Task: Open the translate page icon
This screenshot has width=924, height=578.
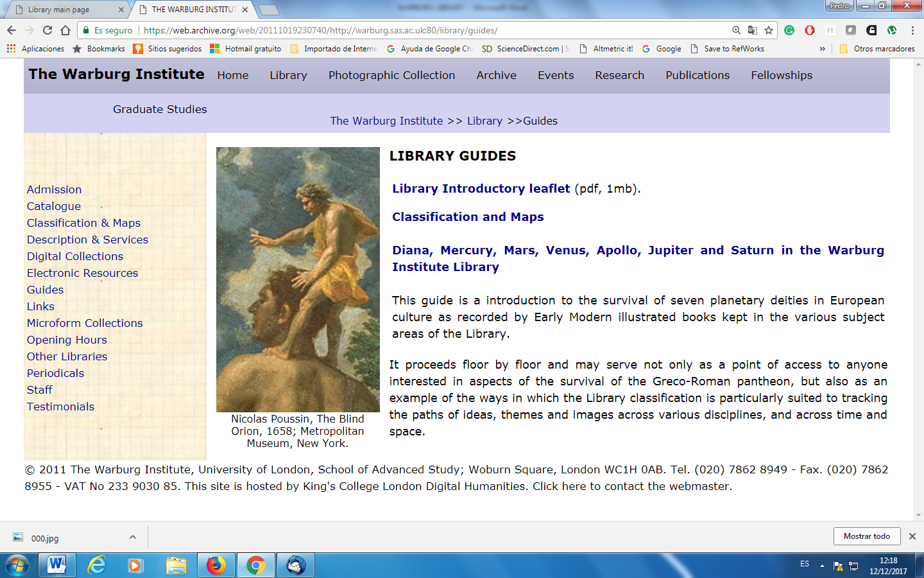Action: [752, 30]
